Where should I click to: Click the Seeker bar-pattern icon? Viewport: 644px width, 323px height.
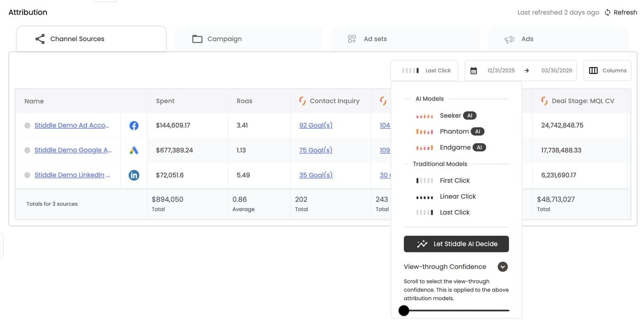[x=425, y=116]
